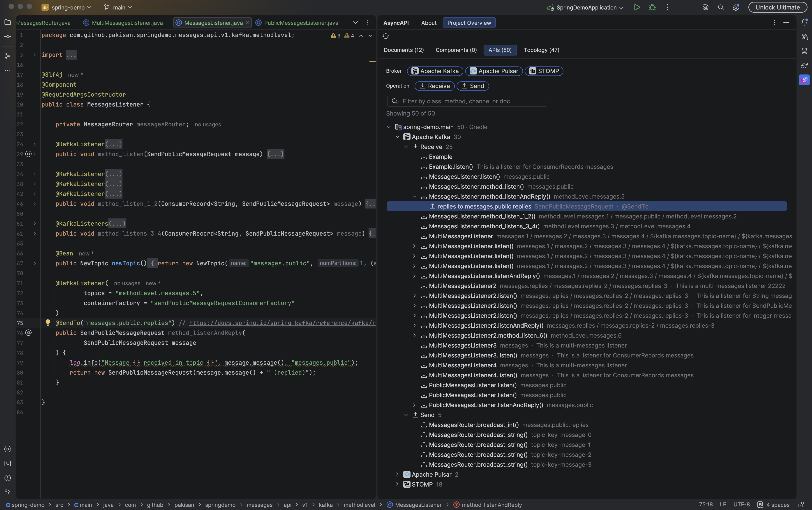Collapse the Apache Kafka tree node
The image size is (812, 510).
pos(397,137)
